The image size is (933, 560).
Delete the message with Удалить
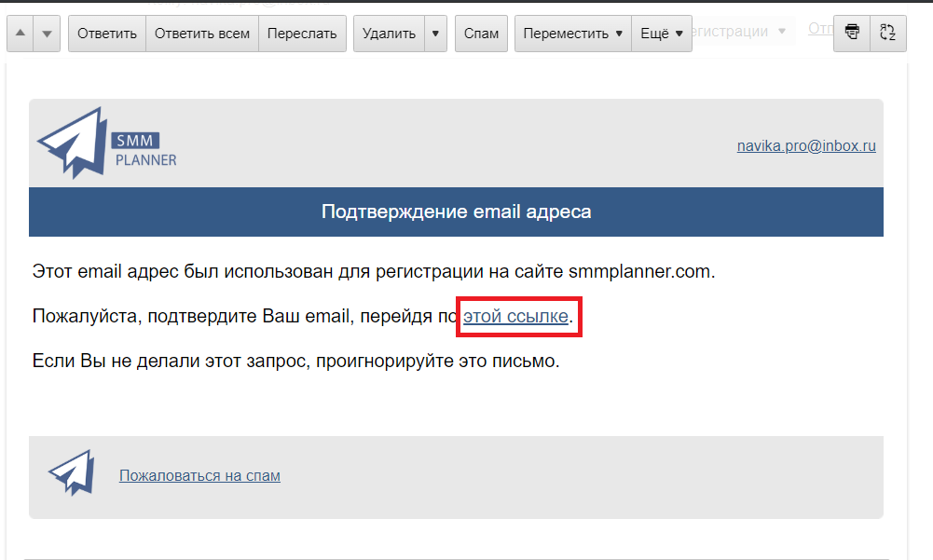(389, 34)
